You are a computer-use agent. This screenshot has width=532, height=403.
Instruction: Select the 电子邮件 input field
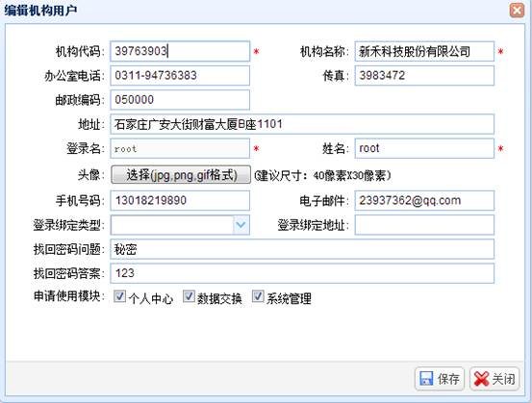point(424,200)
